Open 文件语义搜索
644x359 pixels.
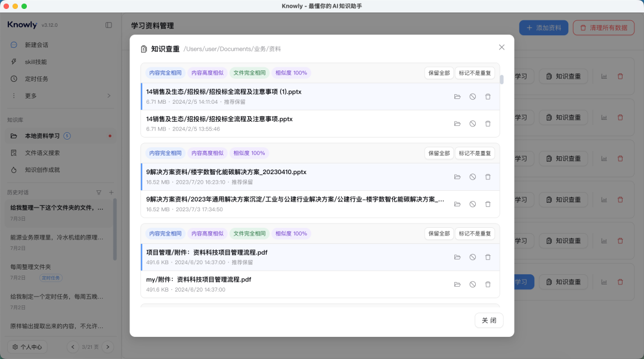[x=61, y=153]
